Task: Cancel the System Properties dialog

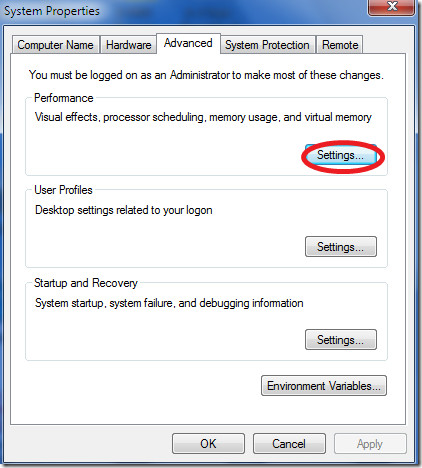Action: [289, 444]
